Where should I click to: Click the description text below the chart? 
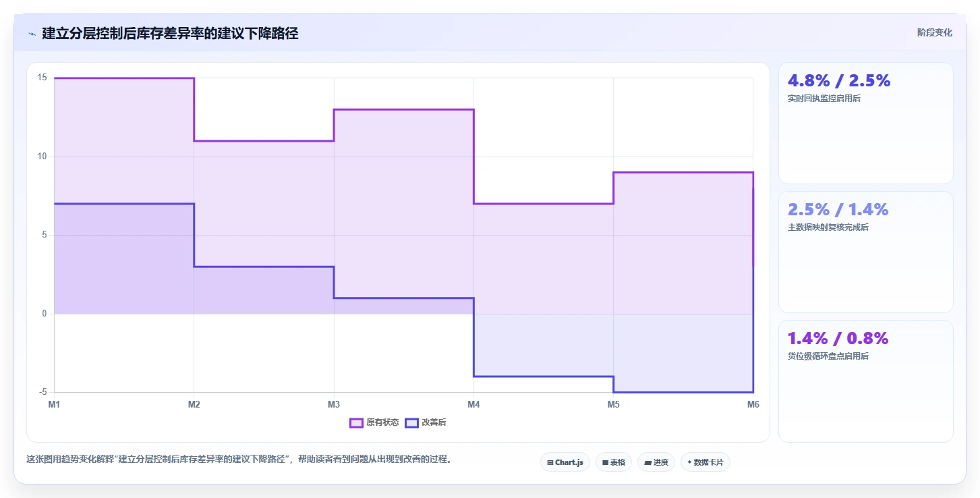click(x=239, y=459)
